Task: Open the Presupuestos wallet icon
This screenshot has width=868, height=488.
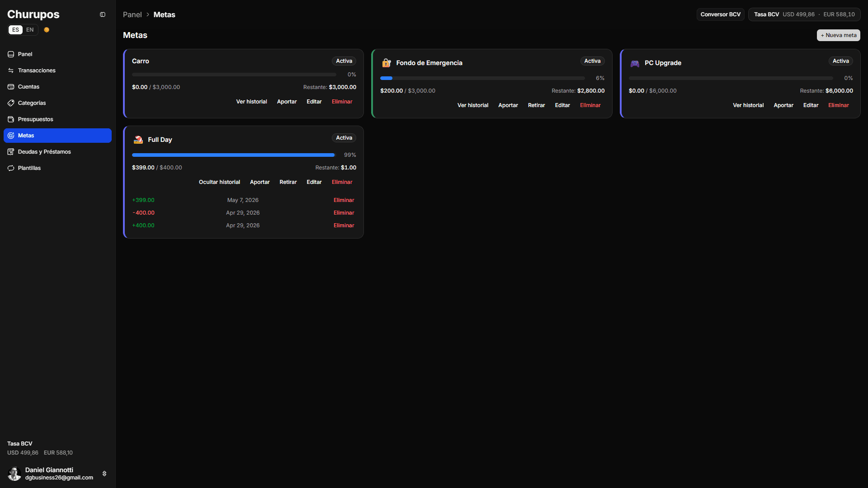Action: (11, 119)
